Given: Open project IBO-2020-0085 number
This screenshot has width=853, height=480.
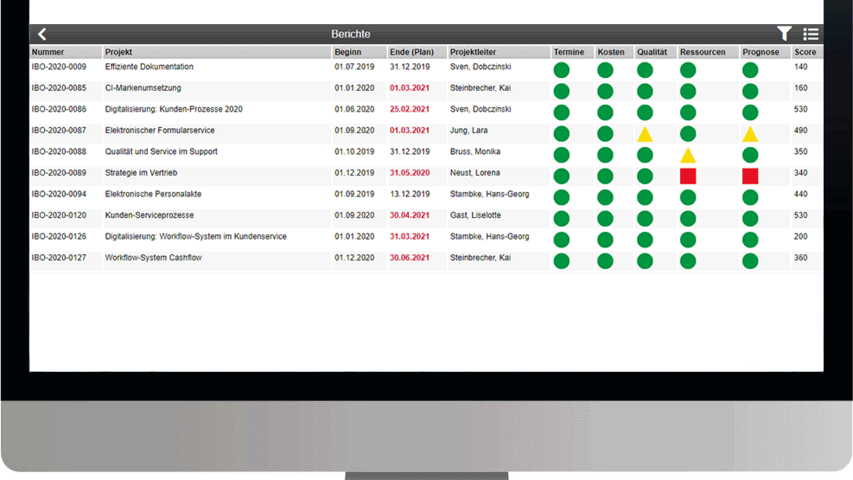Looking at the screenshot, I should tap(59, 88).
